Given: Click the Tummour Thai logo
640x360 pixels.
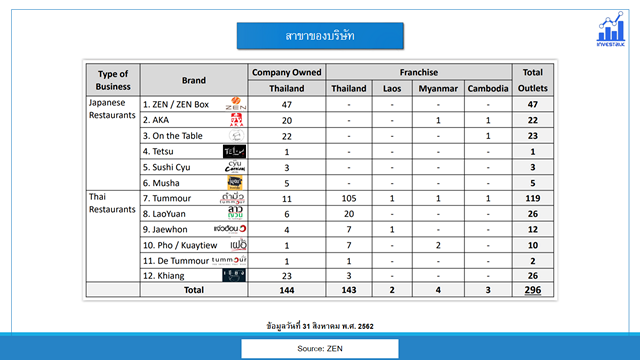Looking at the screenshot, I should tap(233, 198).
